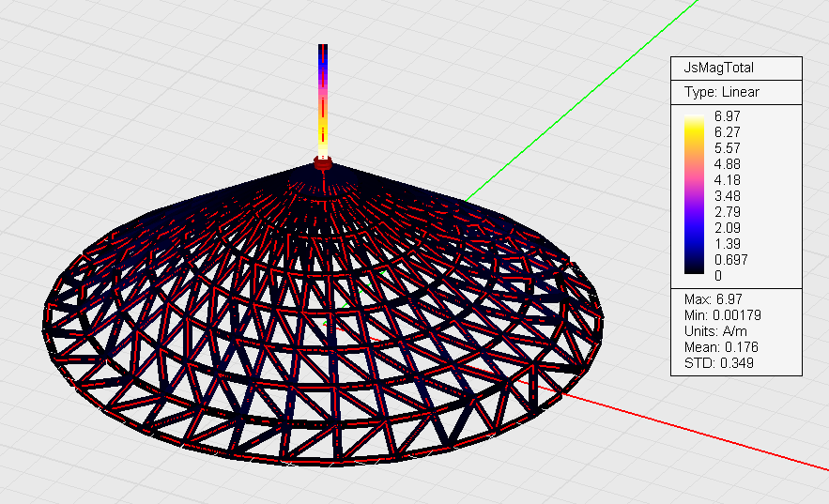Click the dark top of the monopole
829x504 pixels.
click(x=323, y=49)
